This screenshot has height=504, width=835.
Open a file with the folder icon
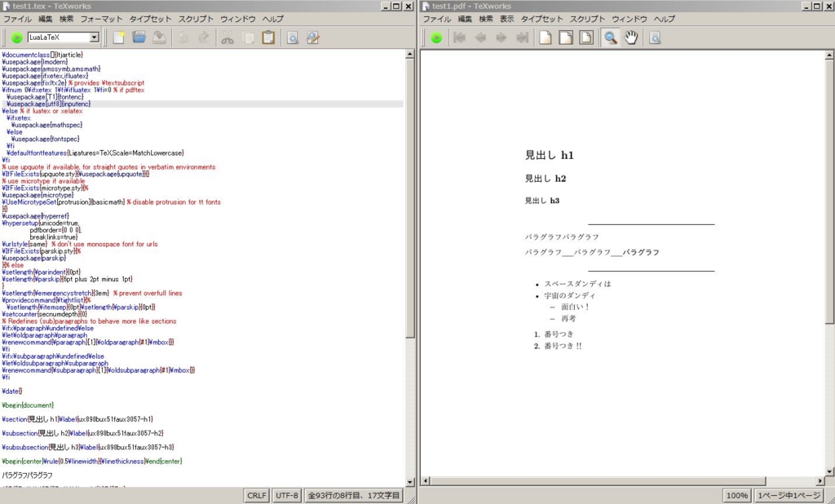tap(139, 38)
